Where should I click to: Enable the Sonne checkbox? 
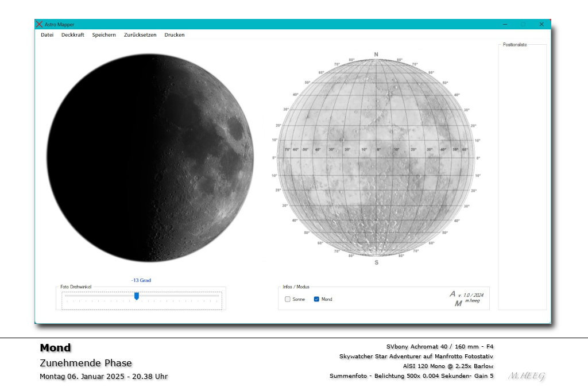287,299
